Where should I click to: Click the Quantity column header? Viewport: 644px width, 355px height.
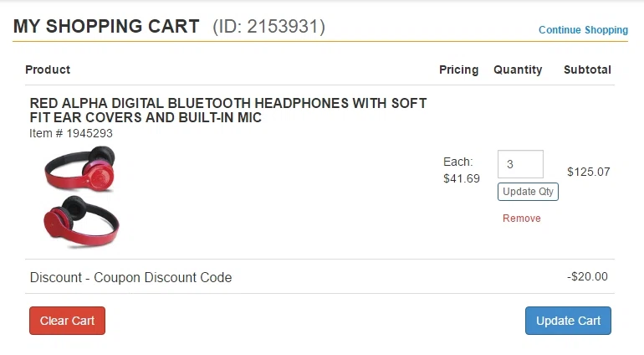[x=518, y=70]
